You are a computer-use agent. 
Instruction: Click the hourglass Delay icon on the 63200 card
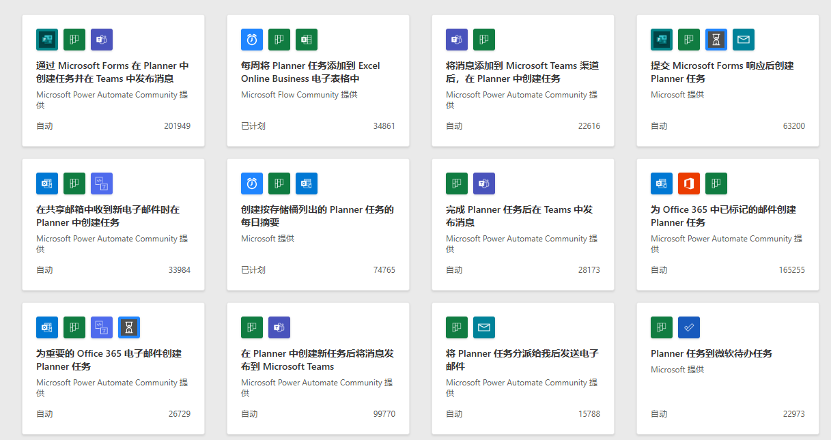point(716,39)
